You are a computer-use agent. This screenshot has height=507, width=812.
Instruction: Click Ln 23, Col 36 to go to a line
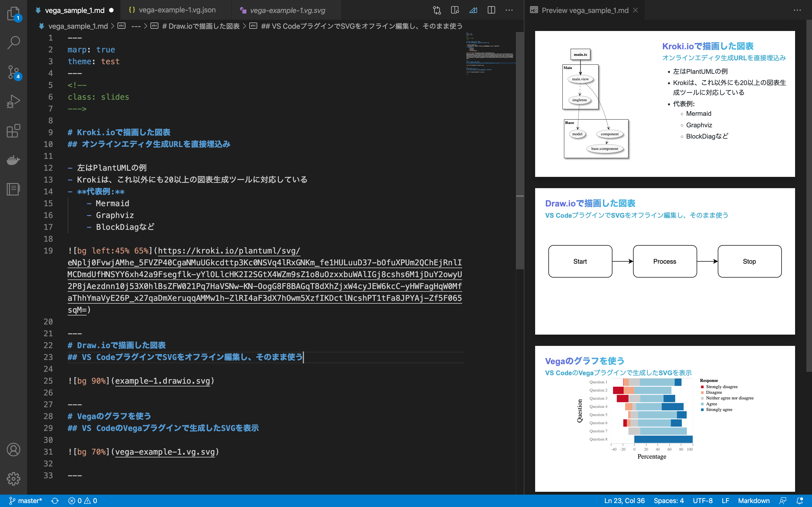click(625, 500)
